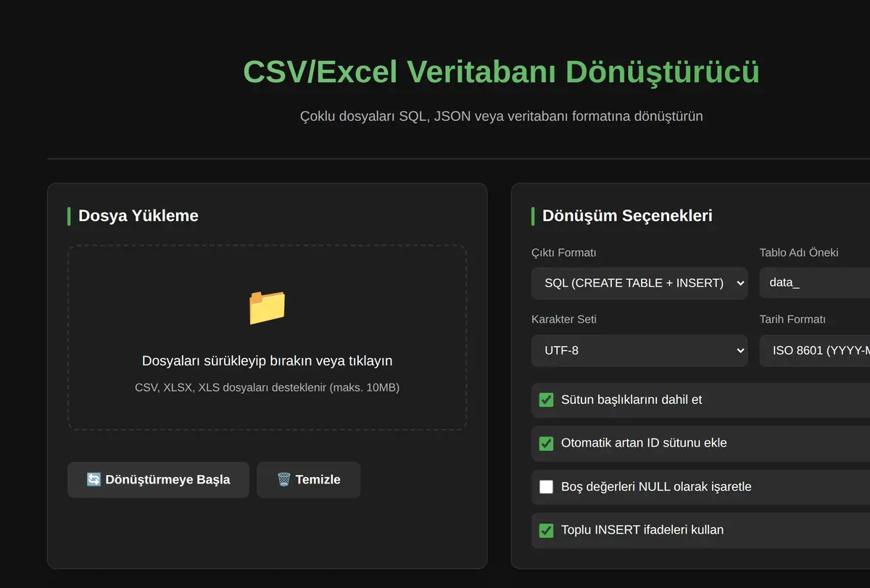Click the 'Çoklu dosyaları SQL, JSON' subtitle
This screenshot has width=870, height=588.
pos(501,116)
